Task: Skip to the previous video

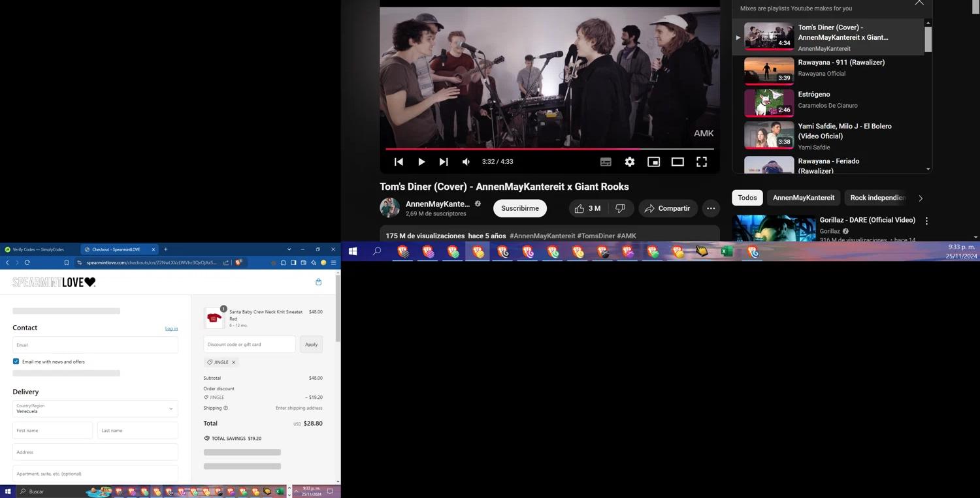Action: click(x=399, y=162)
